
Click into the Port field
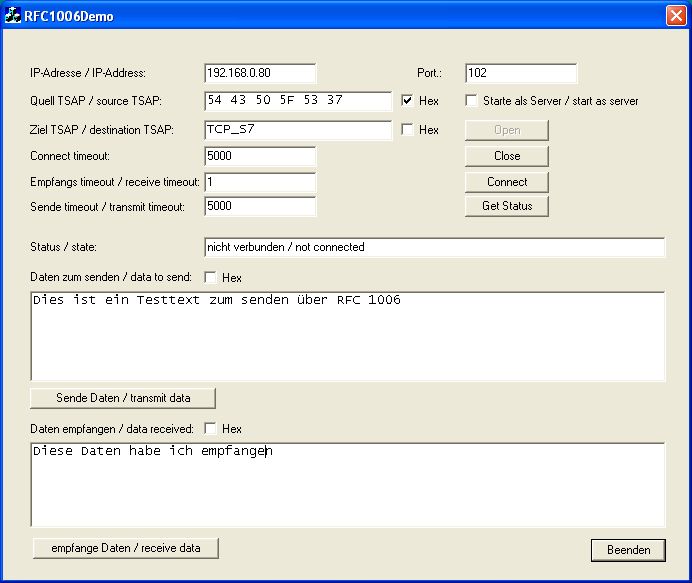[521, 74]
